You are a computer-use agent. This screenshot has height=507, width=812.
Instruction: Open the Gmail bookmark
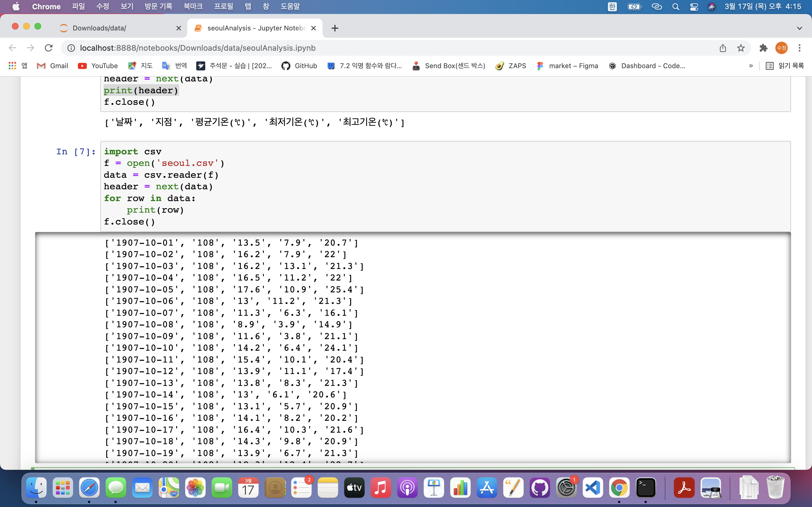52,66
